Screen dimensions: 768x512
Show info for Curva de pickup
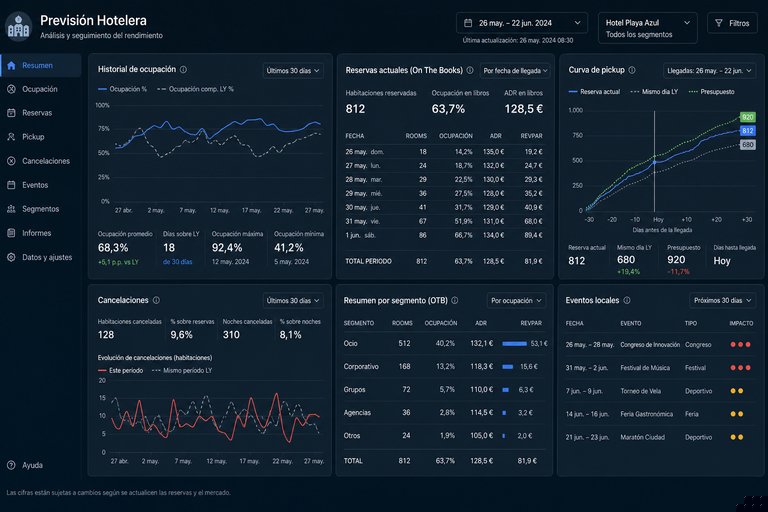pos(632,70)
